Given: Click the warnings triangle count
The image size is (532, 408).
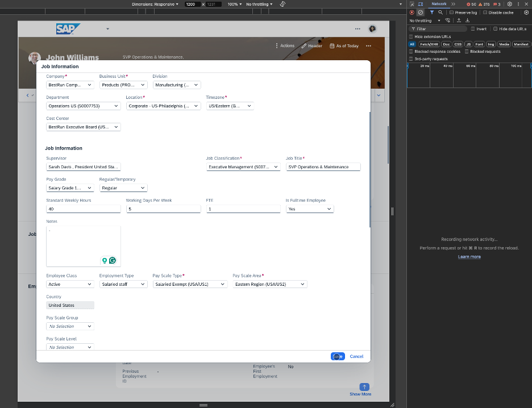Looking at the screenshot, I should click(484, 5).
